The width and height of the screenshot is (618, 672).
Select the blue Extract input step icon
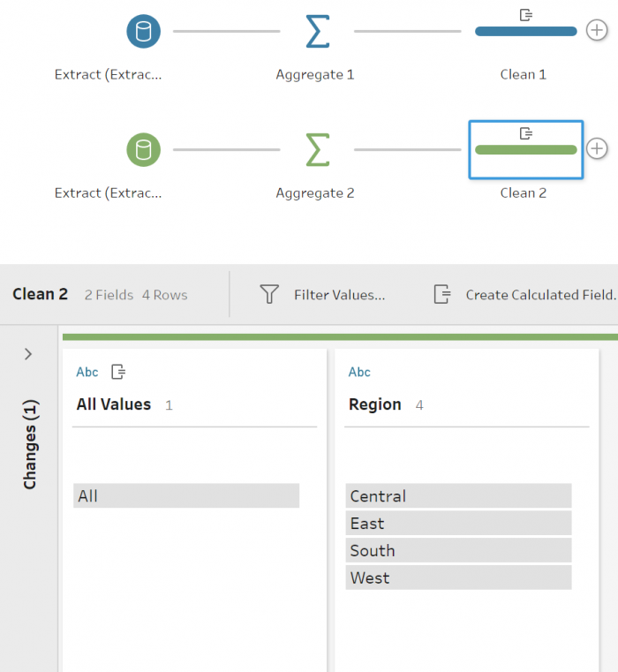tap(143, 31)
